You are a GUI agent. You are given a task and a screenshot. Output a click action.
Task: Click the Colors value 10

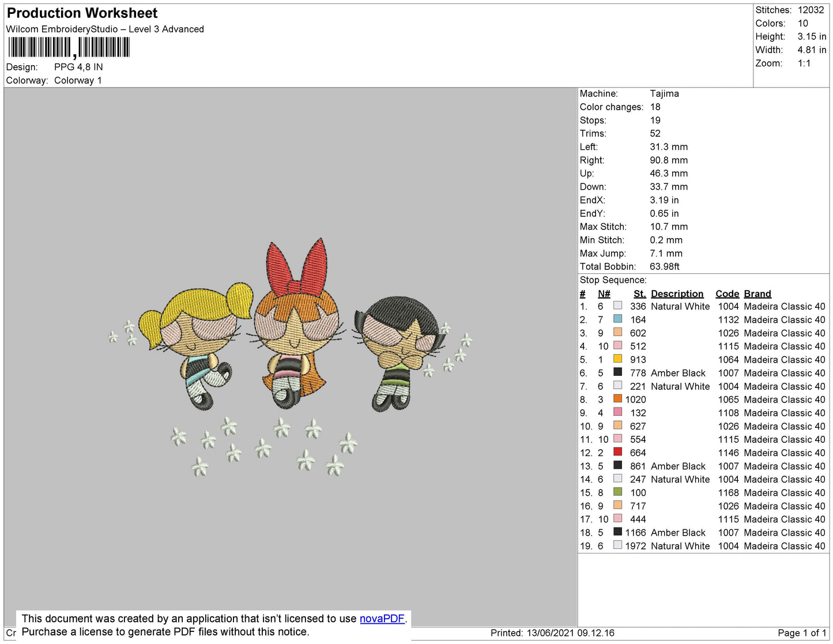tap(803, 23)
